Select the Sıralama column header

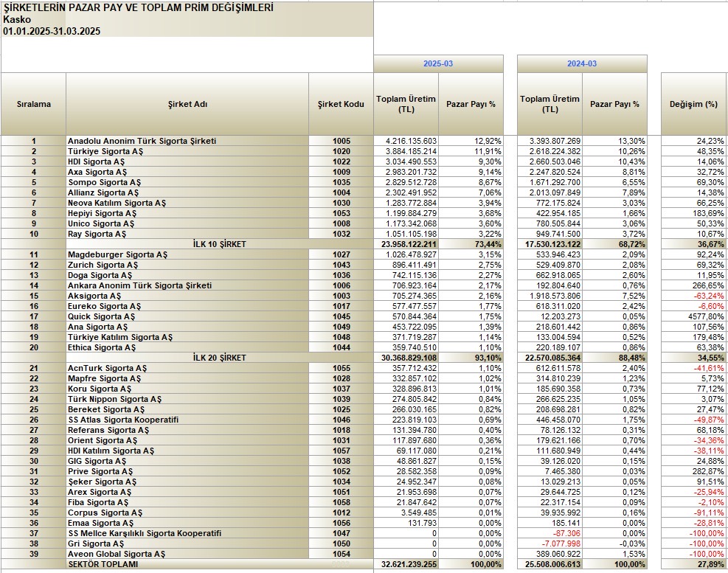34,104
